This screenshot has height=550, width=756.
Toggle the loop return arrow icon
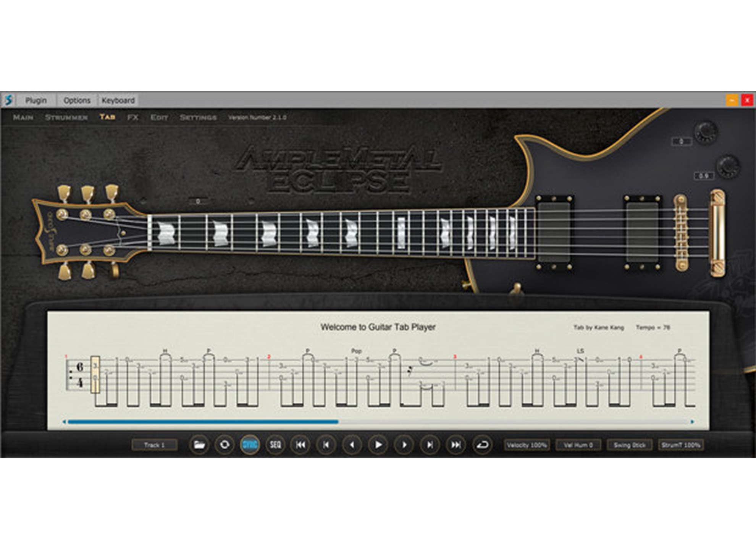(x=482, y=445)
